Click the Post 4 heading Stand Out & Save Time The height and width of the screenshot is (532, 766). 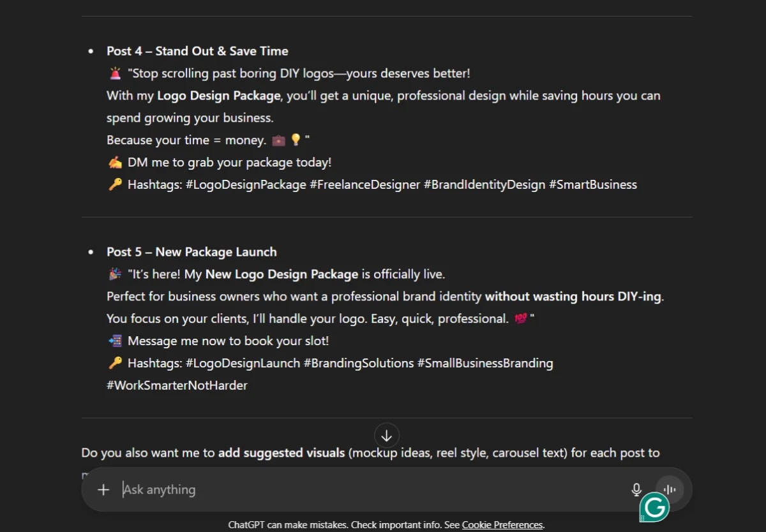[x=197, y=50]
